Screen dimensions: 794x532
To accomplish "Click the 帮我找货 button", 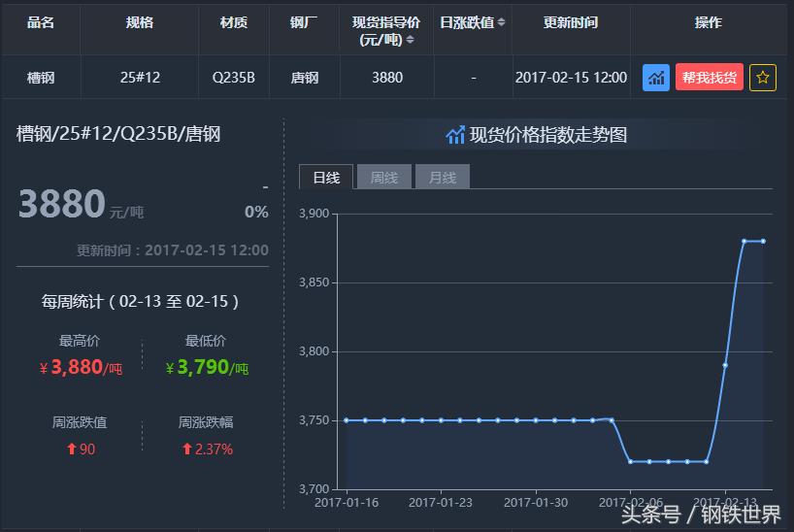I will point(709,78).
